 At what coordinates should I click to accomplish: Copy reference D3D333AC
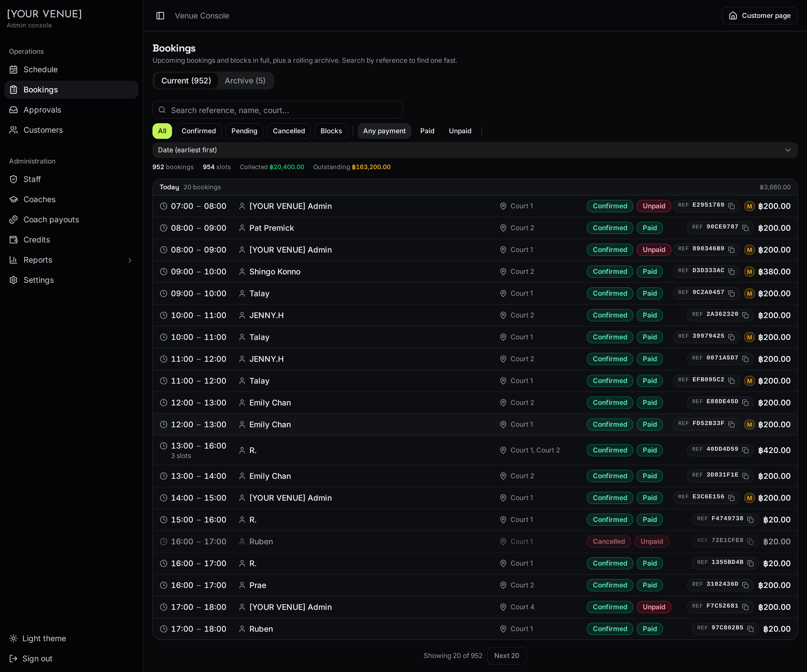pos(731,272)
